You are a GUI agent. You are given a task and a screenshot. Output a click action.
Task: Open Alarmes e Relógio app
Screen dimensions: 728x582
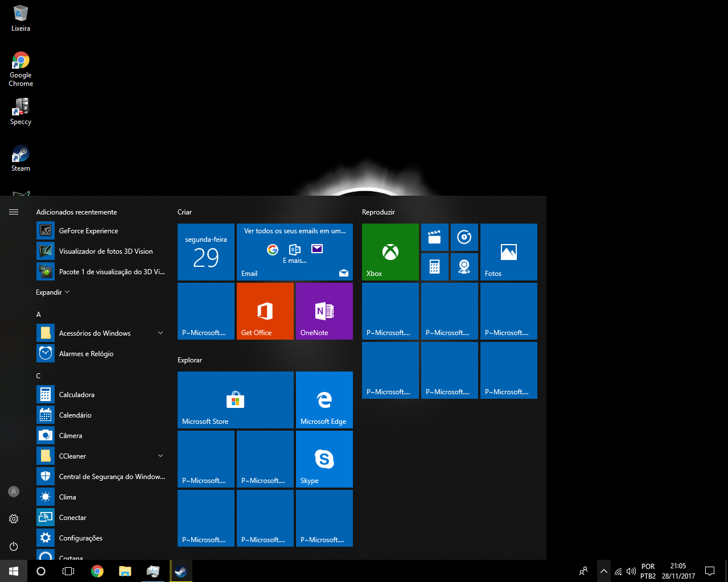pyautogui.click(x=101, y=354)
